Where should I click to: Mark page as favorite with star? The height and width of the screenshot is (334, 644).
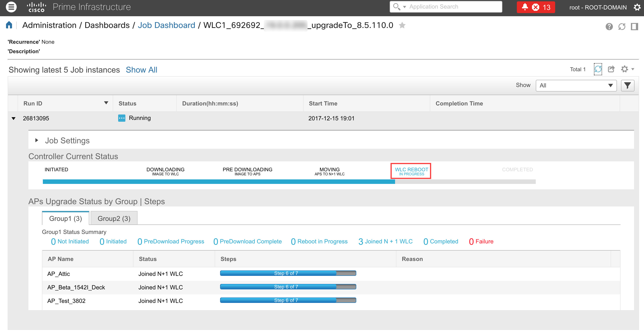402,25
